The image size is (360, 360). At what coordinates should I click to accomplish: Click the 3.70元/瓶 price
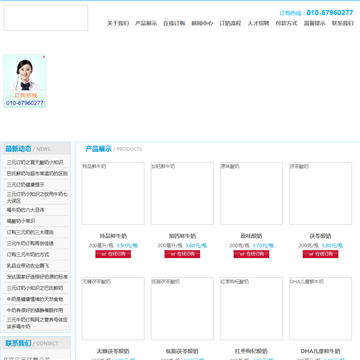[x=263, y=246]
